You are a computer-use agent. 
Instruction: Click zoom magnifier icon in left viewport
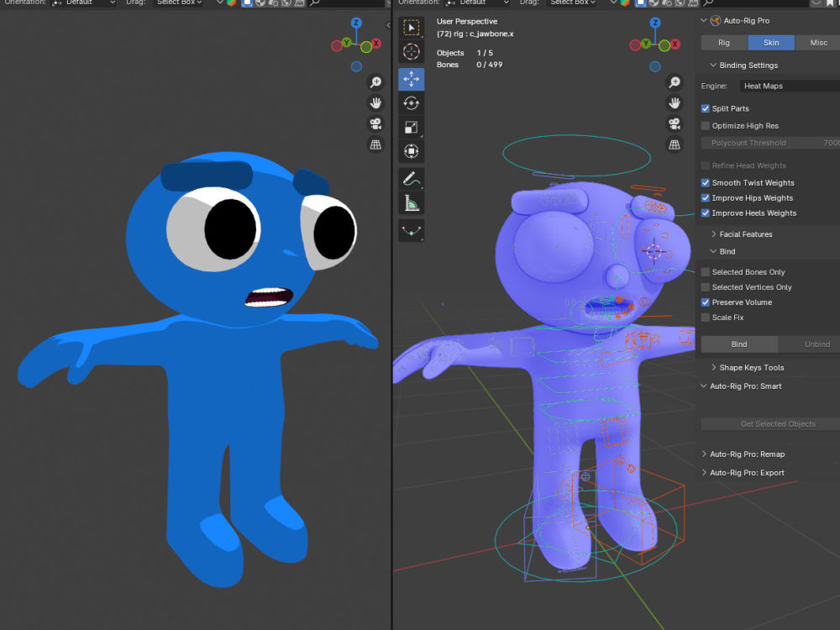376,82
